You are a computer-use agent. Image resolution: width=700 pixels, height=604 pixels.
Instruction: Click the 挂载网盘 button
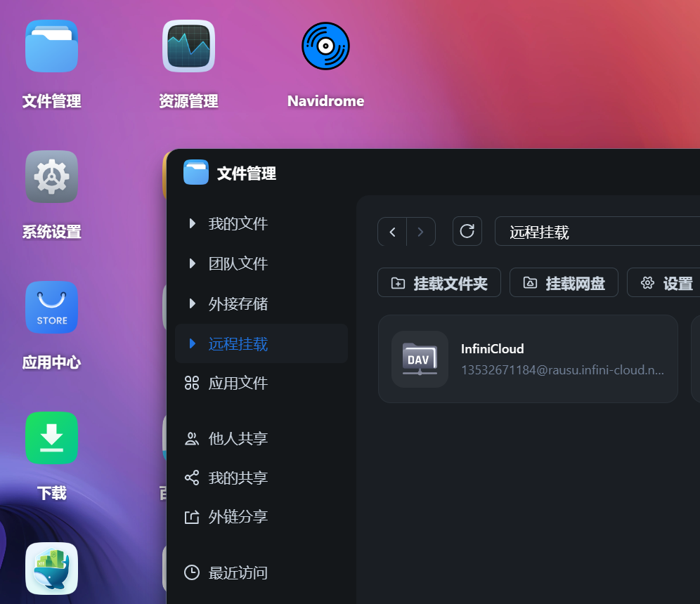(x=564, y=282)
